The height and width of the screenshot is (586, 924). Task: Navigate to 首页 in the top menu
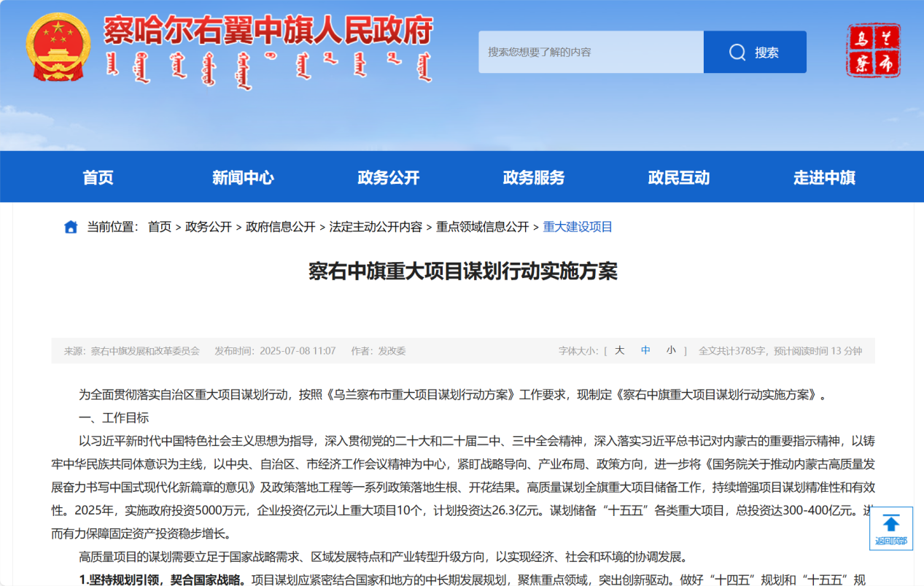(x=98, y=177)
